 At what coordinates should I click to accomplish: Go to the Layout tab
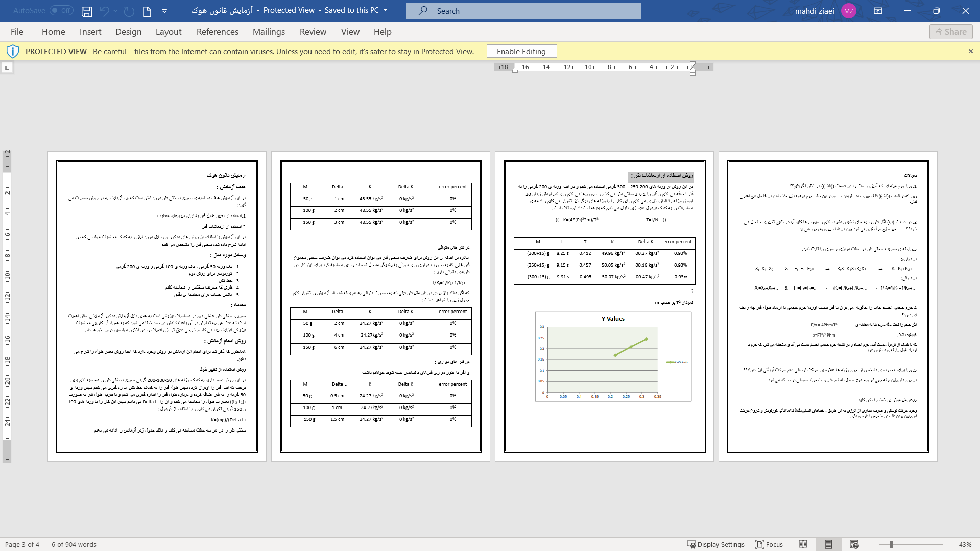pyautogui.click(x=169, y=32)
